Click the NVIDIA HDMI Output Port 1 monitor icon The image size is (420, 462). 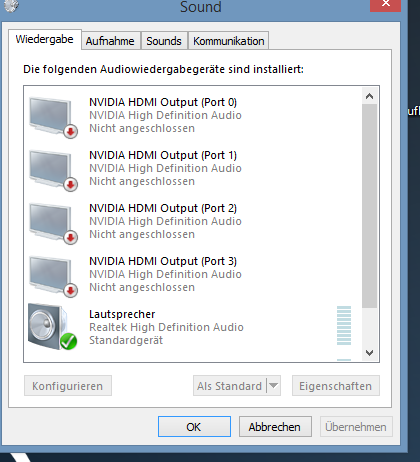(53, 170)
